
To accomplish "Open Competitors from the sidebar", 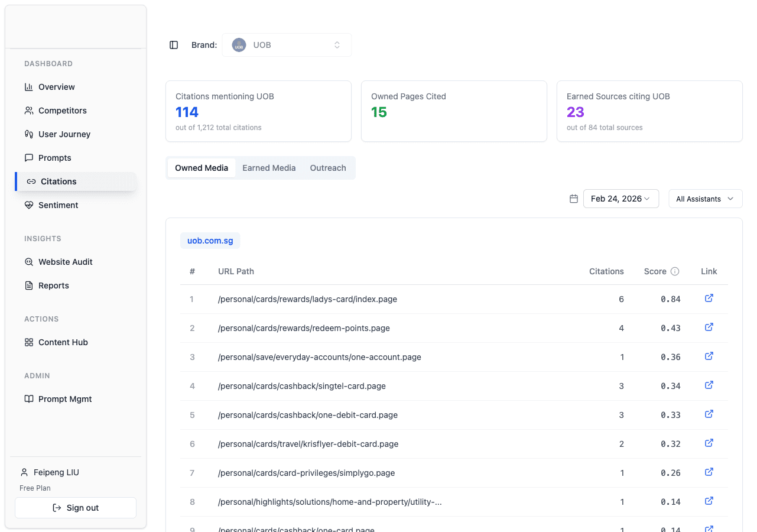I will (29, 111).
